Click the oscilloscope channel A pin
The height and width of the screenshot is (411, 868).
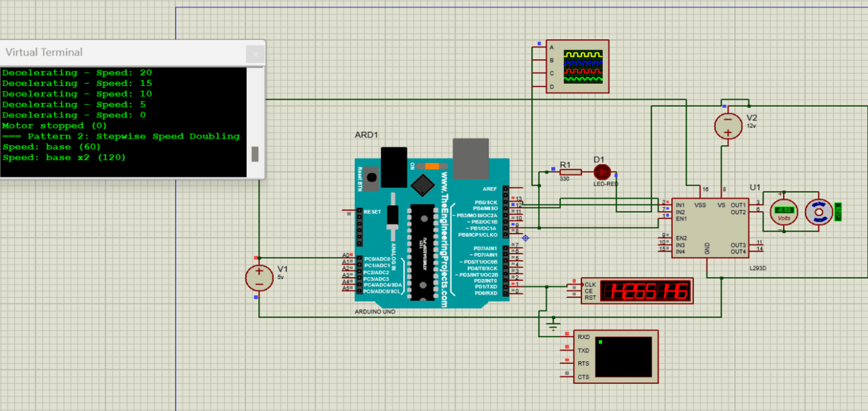[x=540, y=47]
